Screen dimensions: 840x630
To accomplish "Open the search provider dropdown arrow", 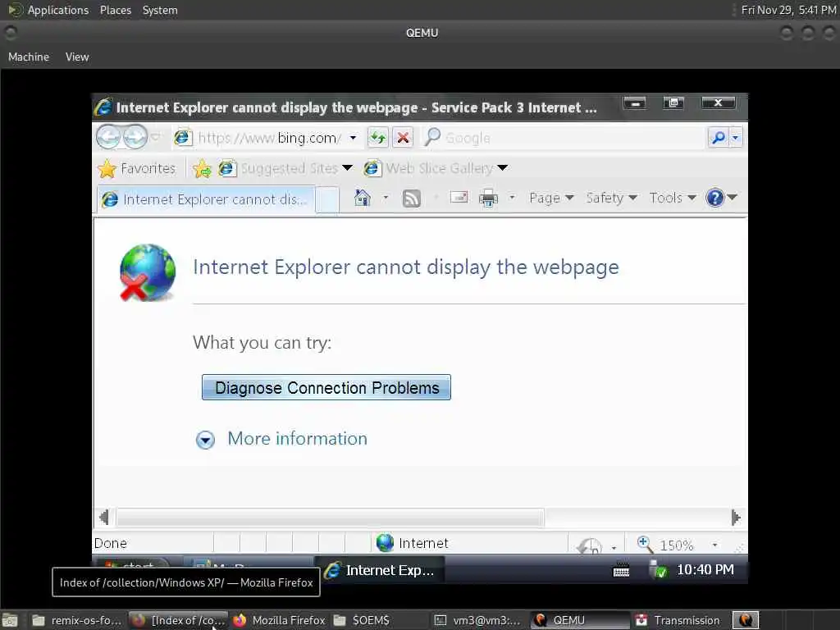I will pyautogui.click(x=736, y=138).
